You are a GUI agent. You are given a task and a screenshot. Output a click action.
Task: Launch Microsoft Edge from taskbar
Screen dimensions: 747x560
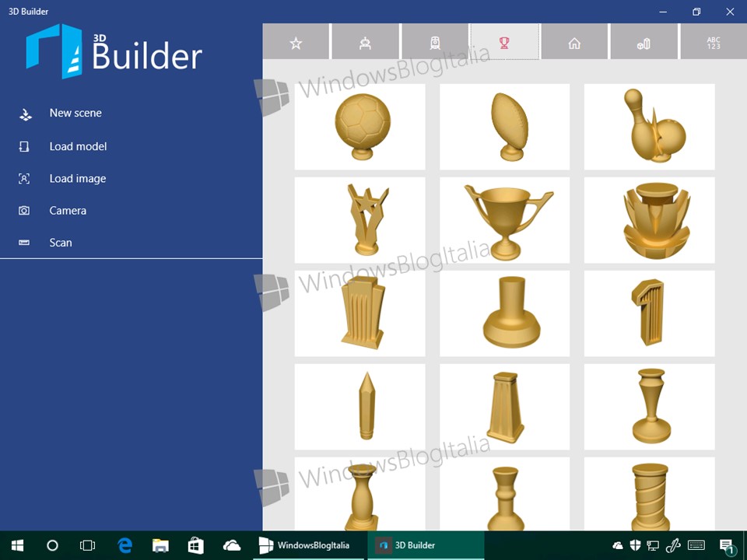coord(124,545)
